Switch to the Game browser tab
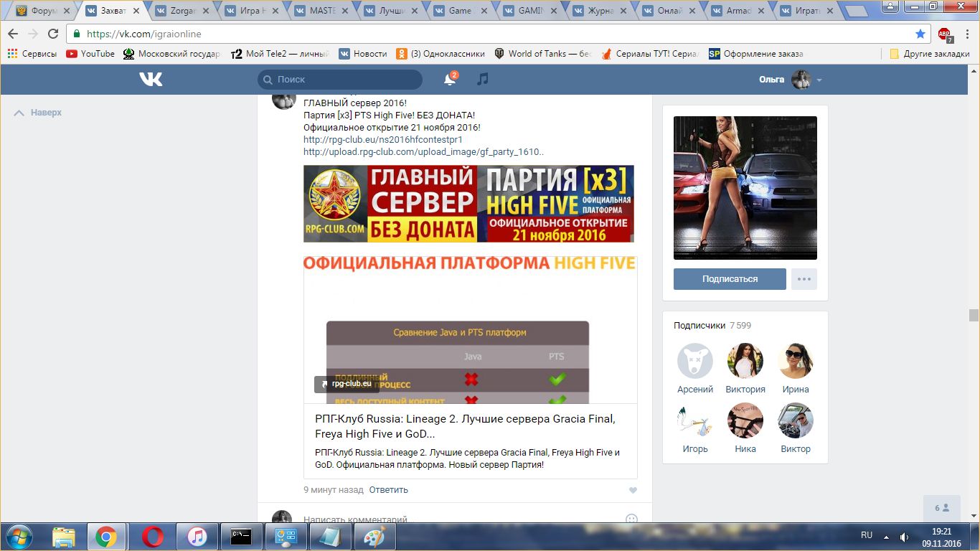The height and width of the screenshot is (551, 980). pos(461,11)
